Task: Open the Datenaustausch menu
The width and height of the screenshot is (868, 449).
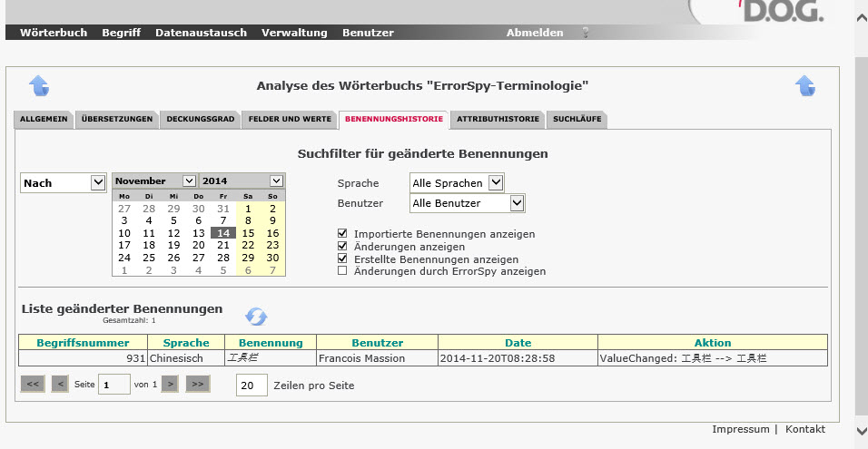Action: click(201, 33)
